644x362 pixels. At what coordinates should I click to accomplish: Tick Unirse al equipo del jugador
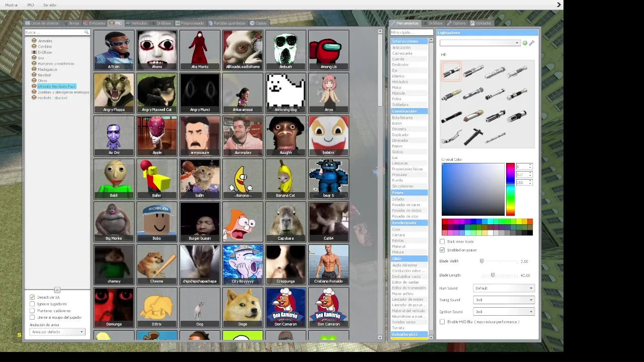click(32, 317)
